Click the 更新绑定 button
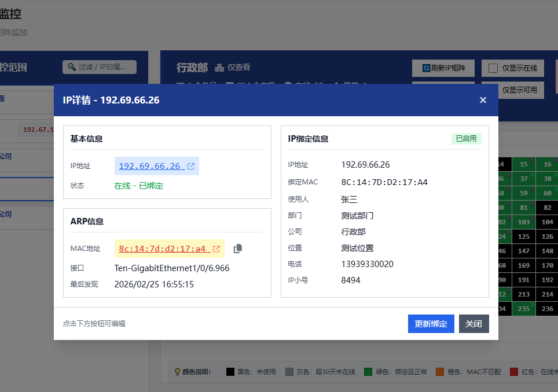This screenshot has width=558, height=392. coord(431,324)
